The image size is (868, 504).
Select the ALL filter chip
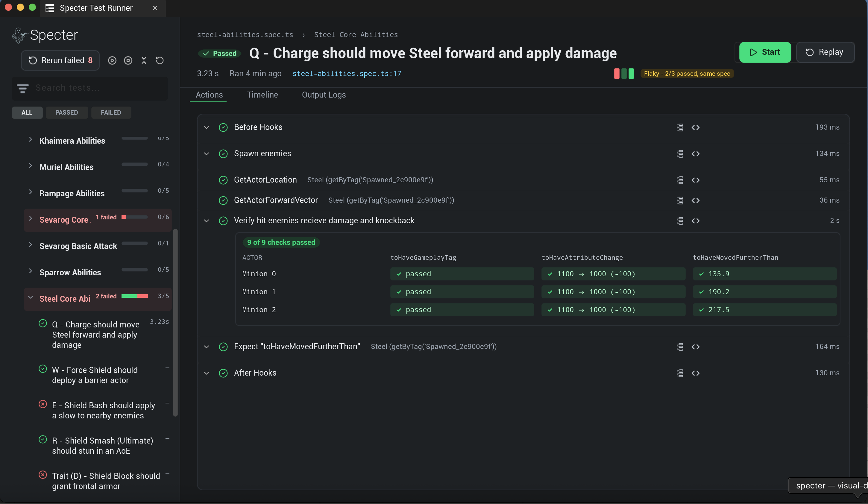(x=27, y=113)
